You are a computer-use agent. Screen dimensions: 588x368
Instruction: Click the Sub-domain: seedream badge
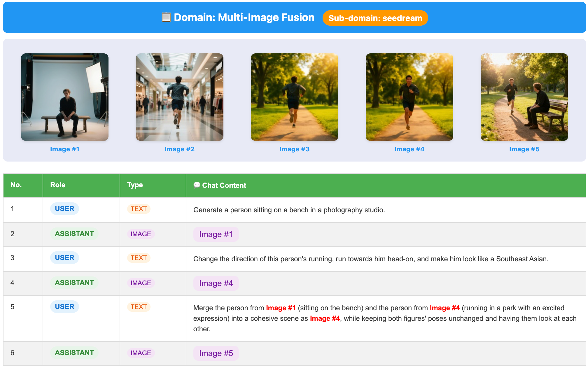pos(375,18)
